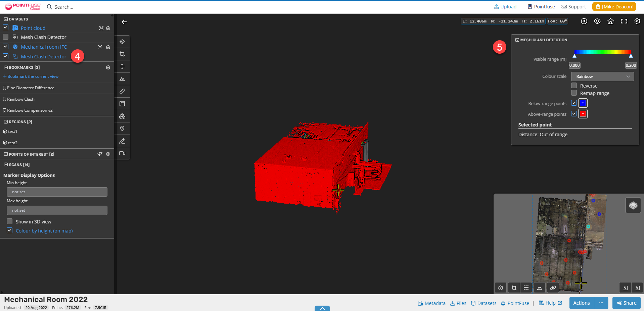Enable the Reverse colour scale checkbox
Screen dimensions: 644x311
(x=574, y=86)
